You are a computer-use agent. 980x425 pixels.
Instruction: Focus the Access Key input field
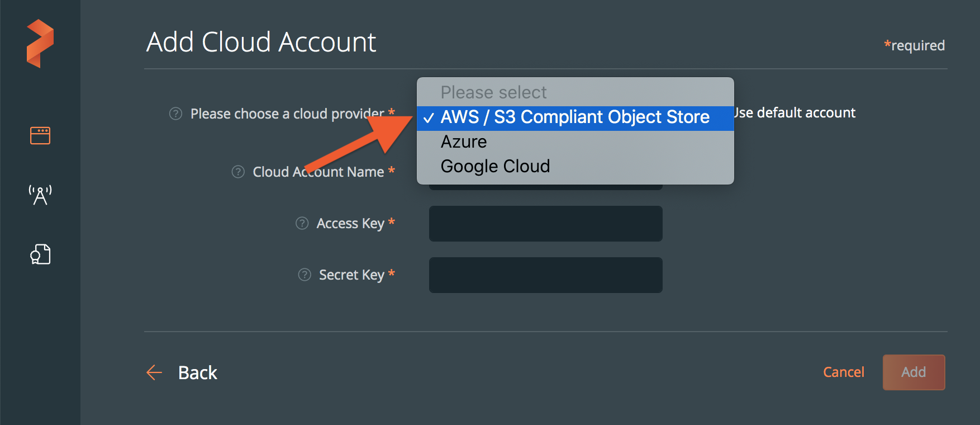(545, 224)
